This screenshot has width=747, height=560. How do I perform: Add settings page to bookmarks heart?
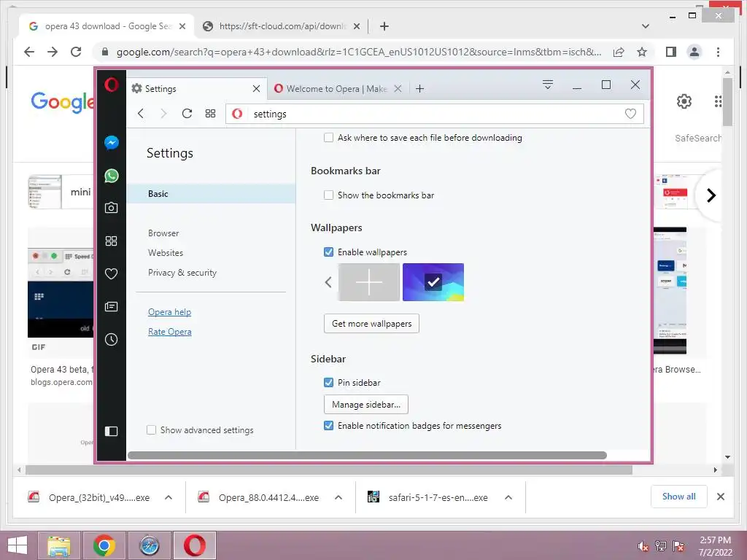[x=630, y=114]
